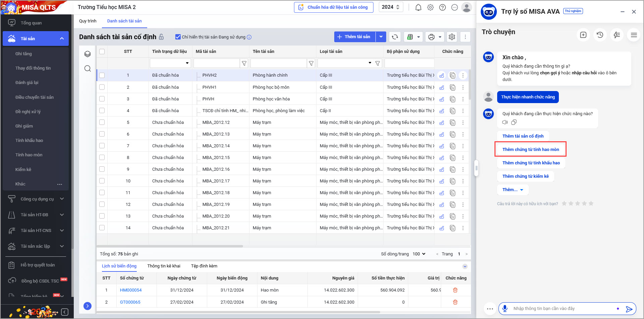This screenshot has height=319, width=644.
Task: Click 'Thêm tài sản' button
Action: pyautogui.click(x=355, y=37)
